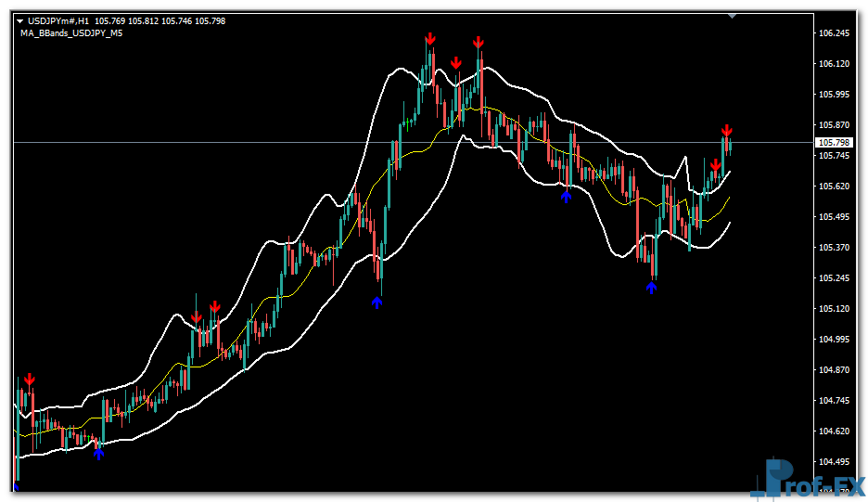Viewport: 868px width, 502px height.
Task: Select the rightmost blue up arrow
Action: pyautogui.click(x=651, y=288)
